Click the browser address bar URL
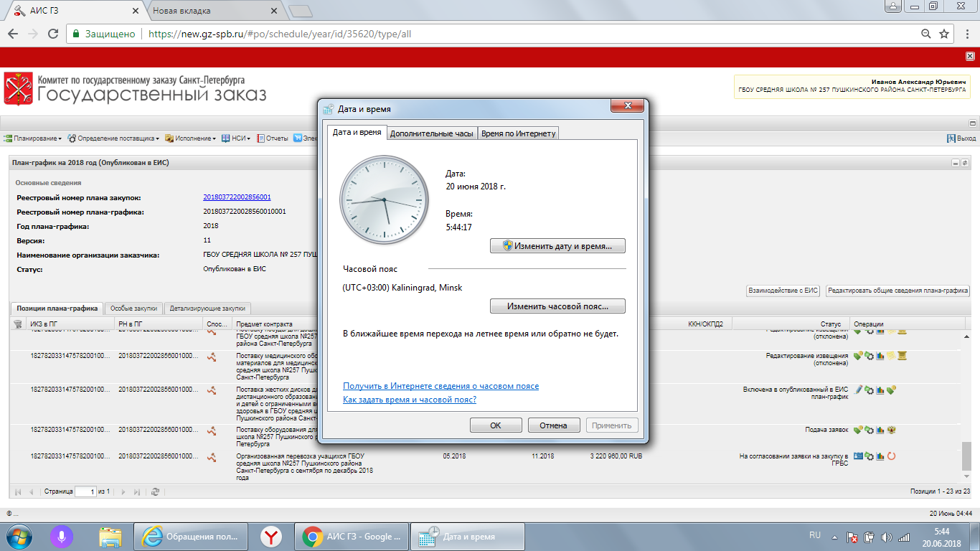This screenshot has height=551, width=980. click(x=280, y=34)
